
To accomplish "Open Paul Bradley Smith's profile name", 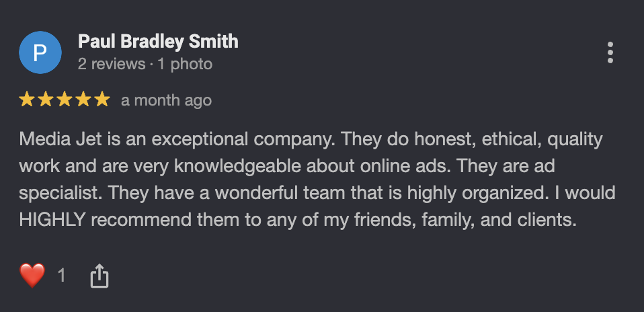I will click(x=158, y=42).
